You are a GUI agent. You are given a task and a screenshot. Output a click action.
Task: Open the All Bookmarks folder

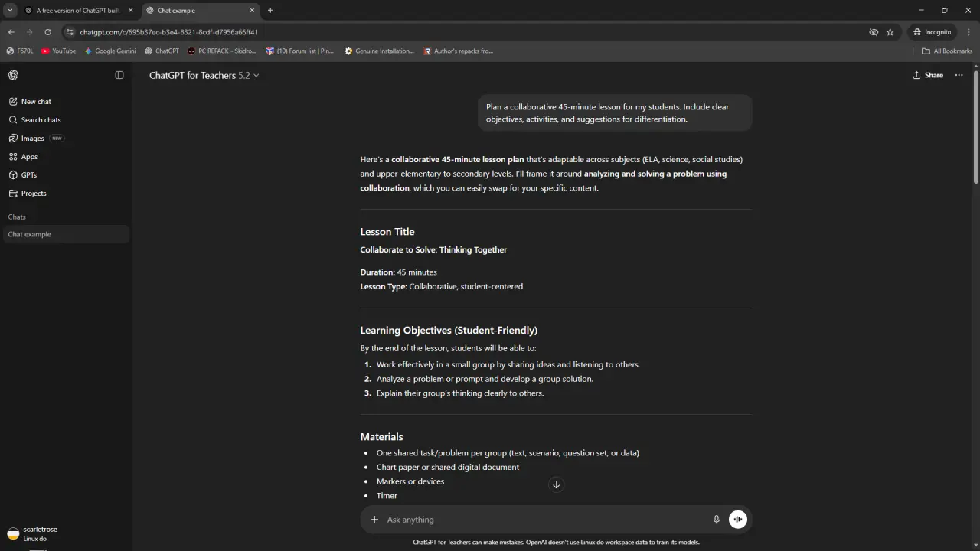pos(947,51)
